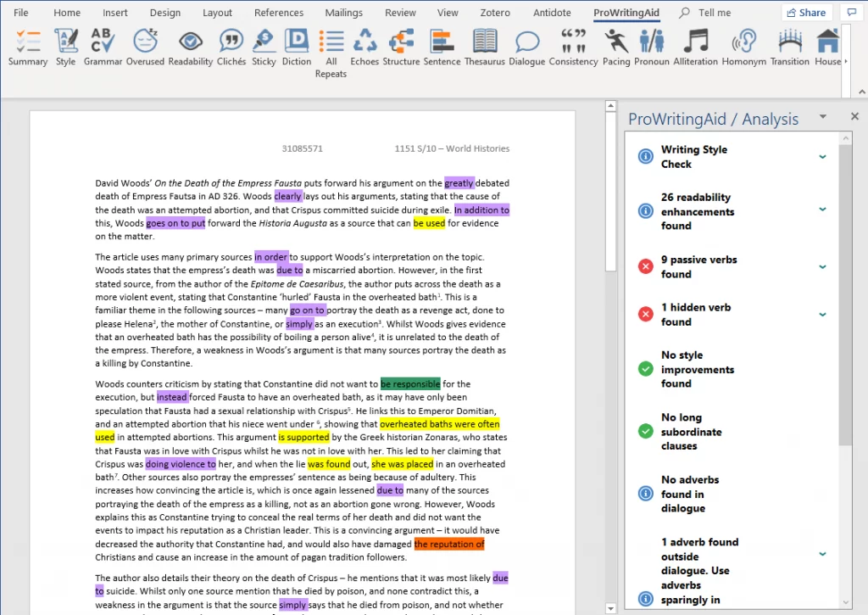Open the Review tab
Screen dimensions: 868x615
click(400, 12)
